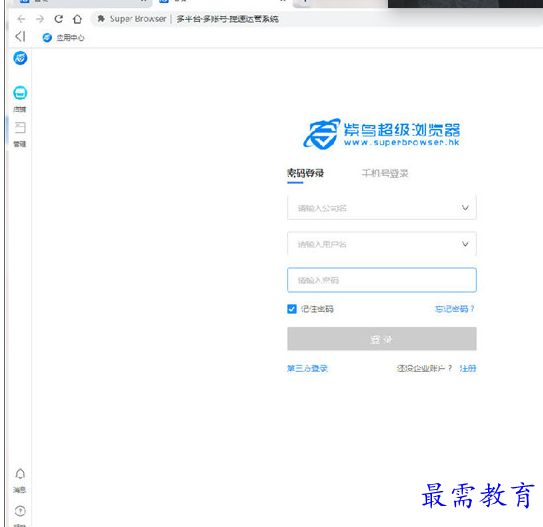This screenshot has width=543, height=527.
Task: Go back using the browser back arrow
Action: [x=21, y=19]
